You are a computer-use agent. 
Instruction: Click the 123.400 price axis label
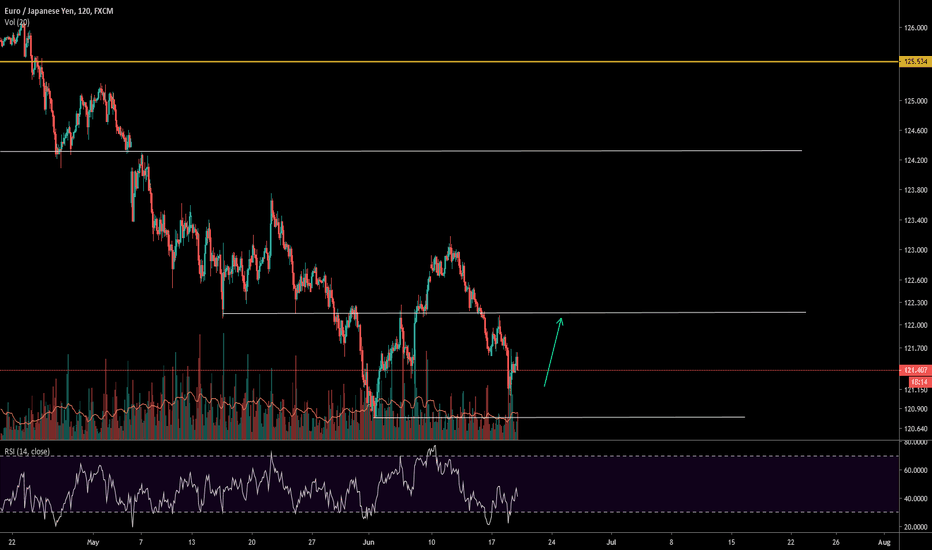point(915,220)
